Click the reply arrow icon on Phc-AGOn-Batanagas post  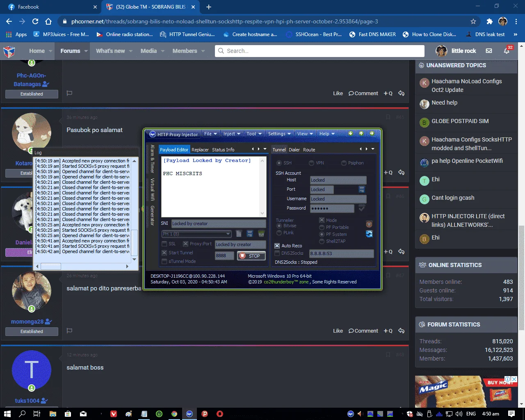(x=401, y=93)
